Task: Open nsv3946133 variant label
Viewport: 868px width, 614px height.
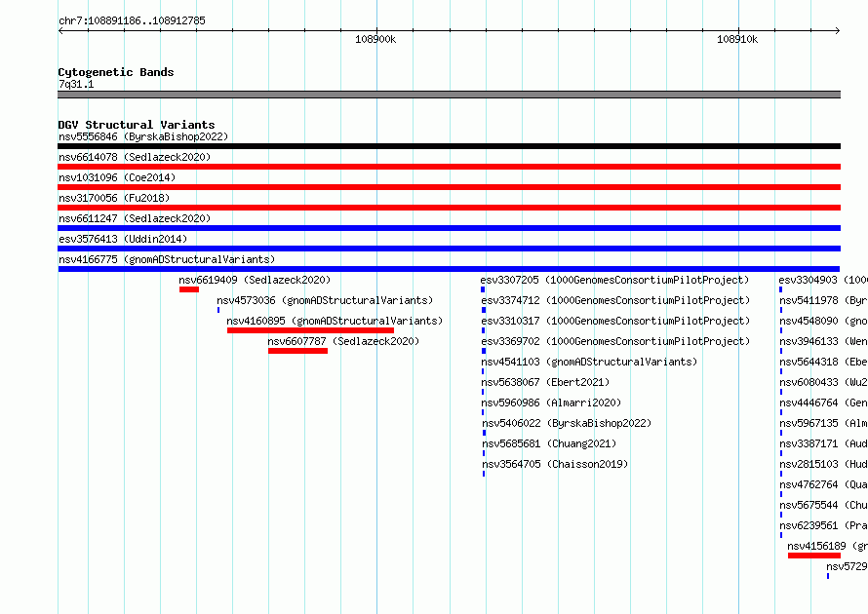Action: point(823,341)
